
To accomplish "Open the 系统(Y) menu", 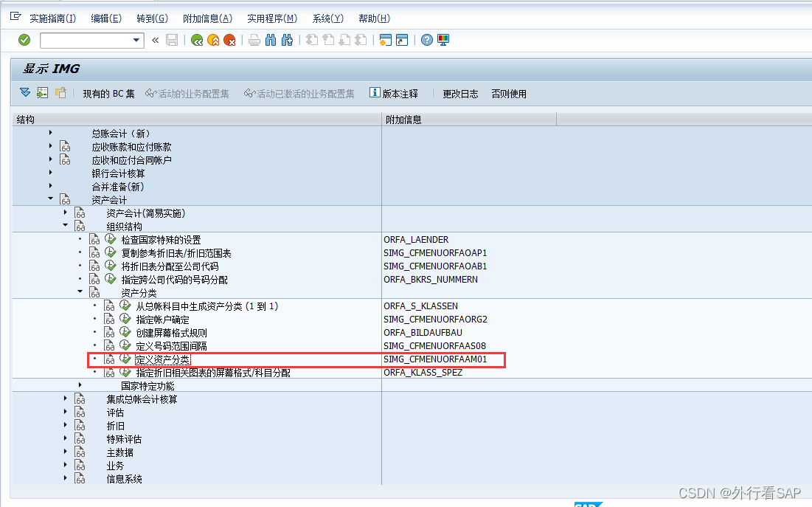I will 327,18.
